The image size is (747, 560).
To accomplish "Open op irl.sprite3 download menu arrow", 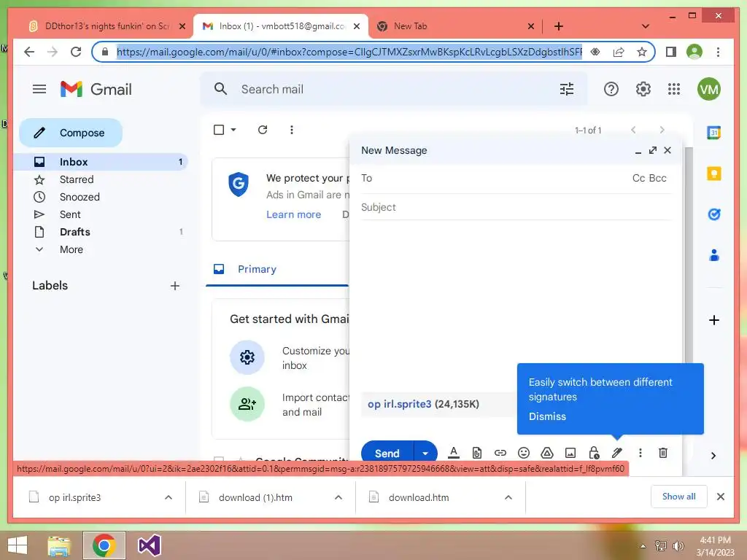I will (x=169, y=497).
